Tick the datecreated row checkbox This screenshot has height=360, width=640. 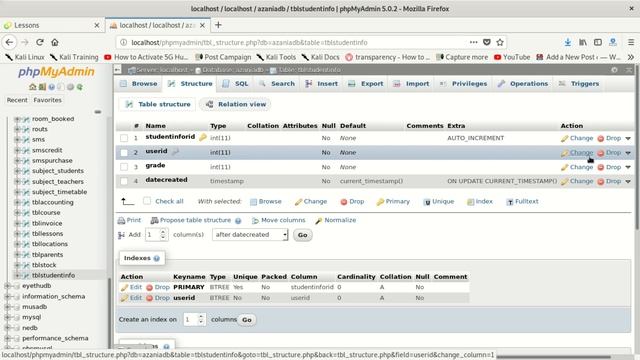point(124,181)
